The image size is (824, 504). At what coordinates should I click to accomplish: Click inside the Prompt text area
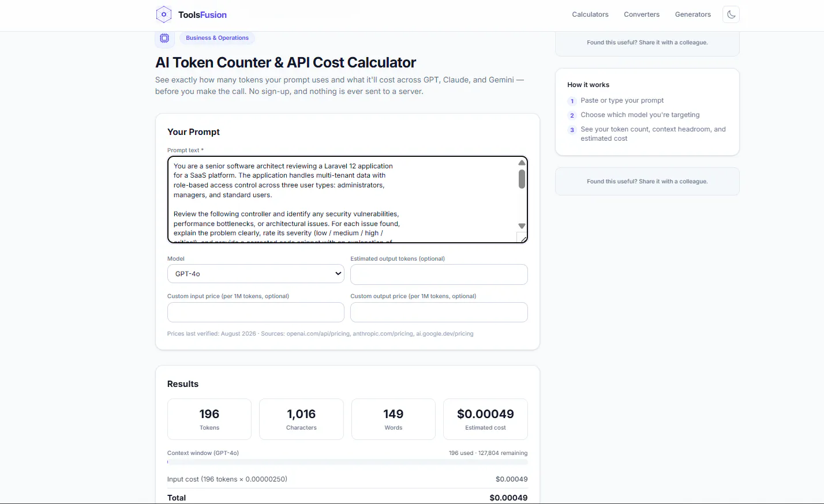(343, 200)
